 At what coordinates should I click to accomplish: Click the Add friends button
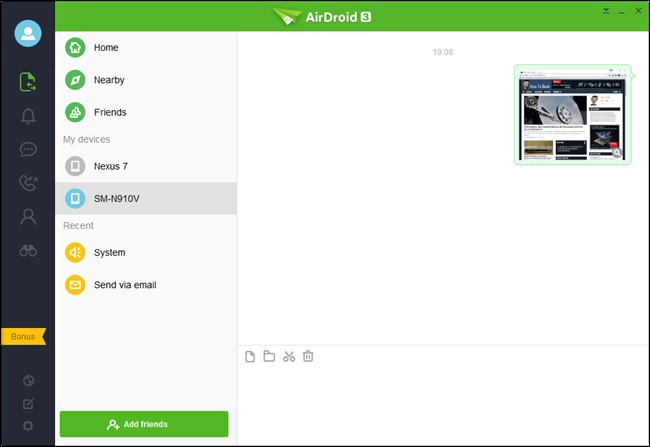click(144, 424)
